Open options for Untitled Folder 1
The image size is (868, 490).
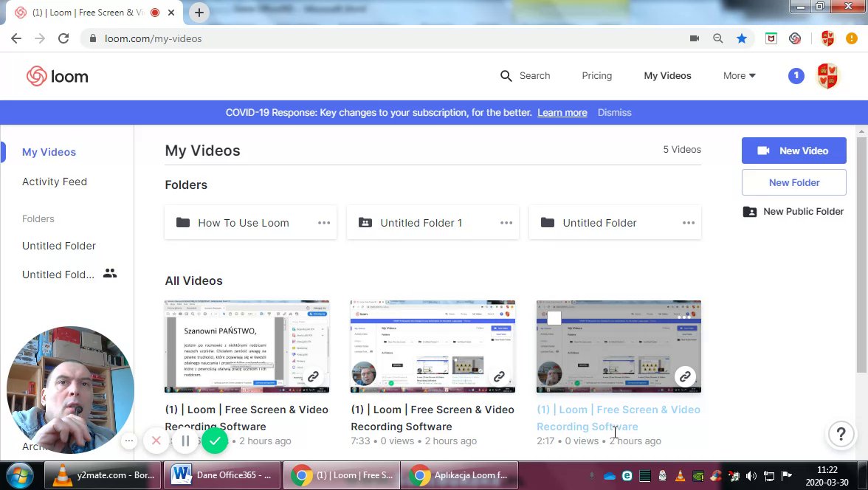point(506,223)
